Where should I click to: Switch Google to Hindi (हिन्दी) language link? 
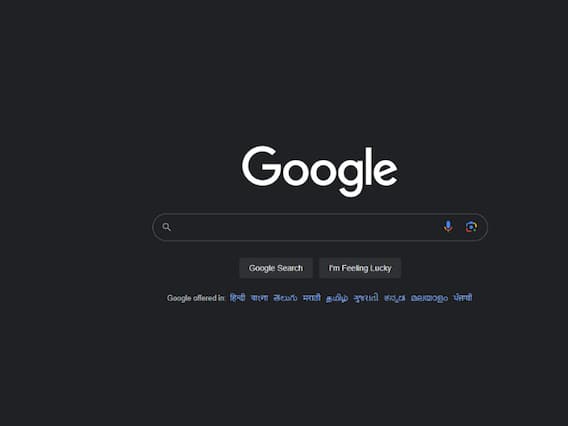pyautogui.click(x=238, y=298)
